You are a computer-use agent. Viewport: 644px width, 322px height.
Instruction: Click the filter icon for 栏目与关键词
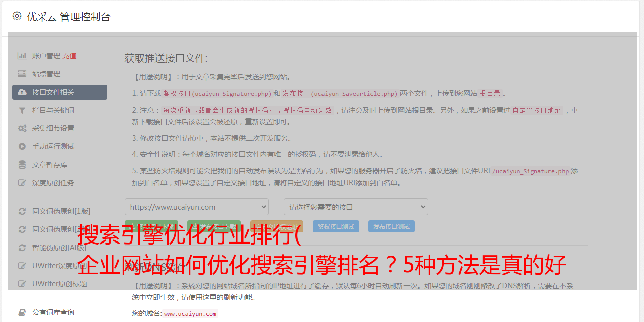click(22, 110)
